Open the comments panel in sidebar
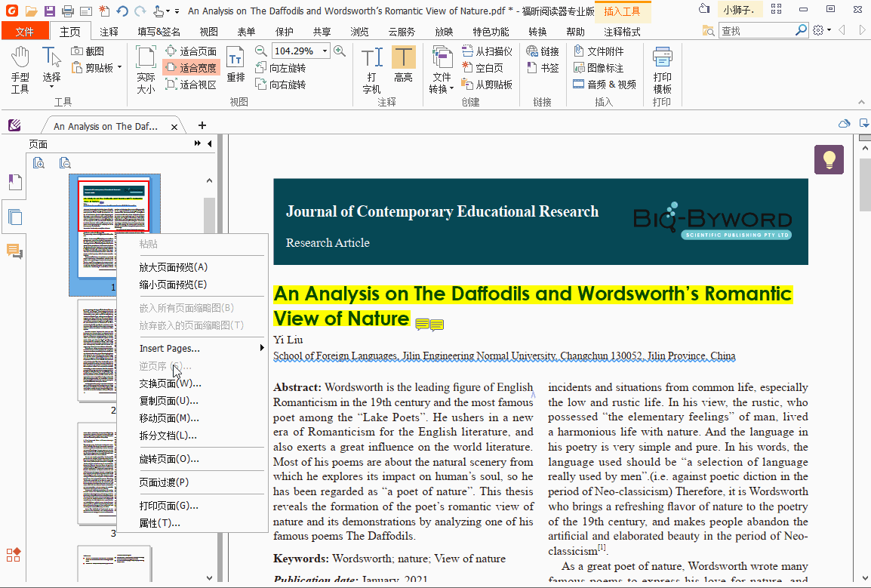The height and width of the screenshot is (588, 871). point(14,251)
